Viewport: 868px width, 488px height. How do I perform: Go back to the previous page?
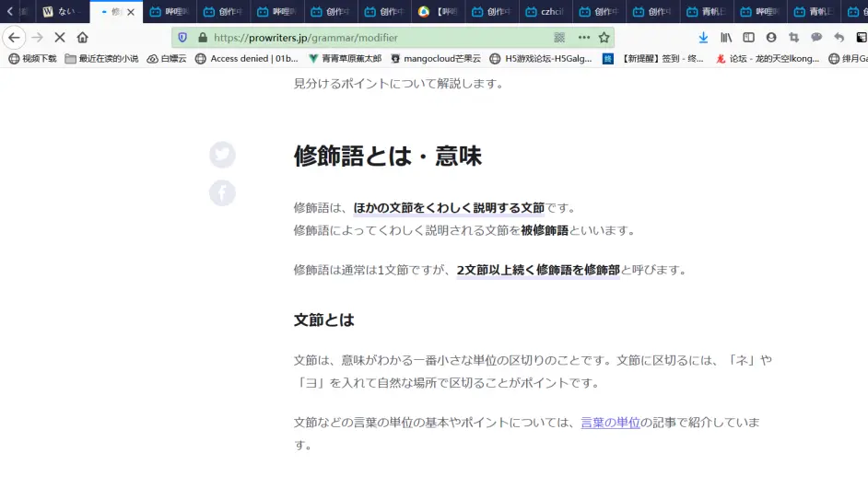[14, 38]
